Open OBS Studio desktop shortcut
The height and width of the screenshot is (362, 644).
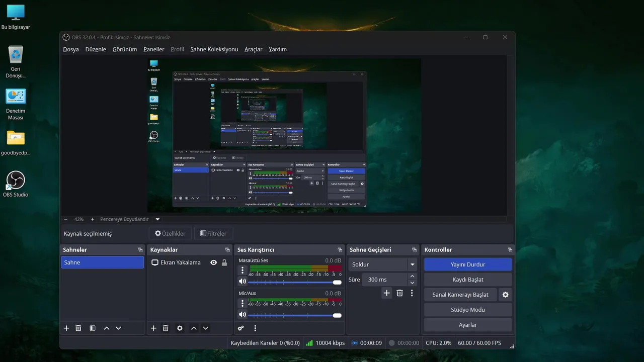pyautogui.click(x=16, y=184)
